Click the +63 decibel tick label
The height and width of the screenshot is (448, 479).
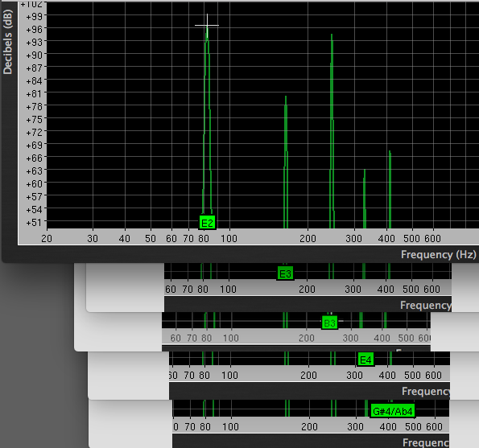pos(34,171)
